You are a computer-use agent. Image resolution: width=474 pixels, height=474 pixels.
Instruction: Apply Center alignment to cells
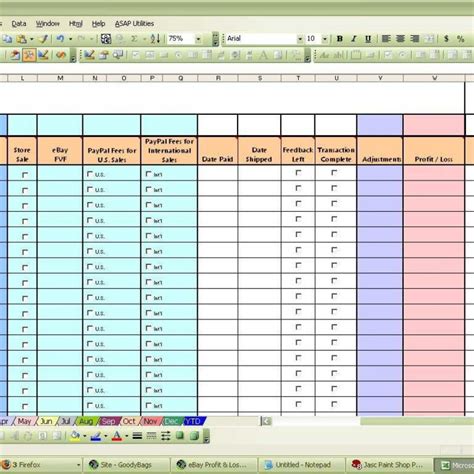[400, 39]
